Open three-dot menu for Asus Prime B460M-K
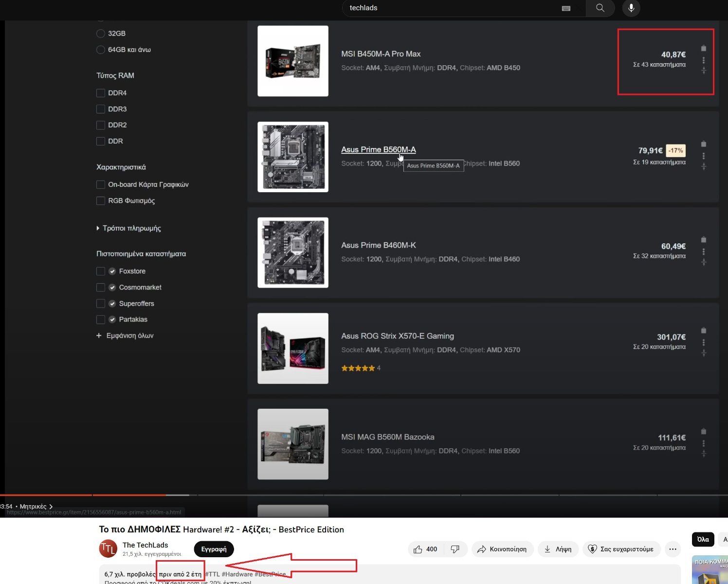Image resolution: width=728 pixels, height=584 pixels. pyautogui.click(x=704, y=252)
